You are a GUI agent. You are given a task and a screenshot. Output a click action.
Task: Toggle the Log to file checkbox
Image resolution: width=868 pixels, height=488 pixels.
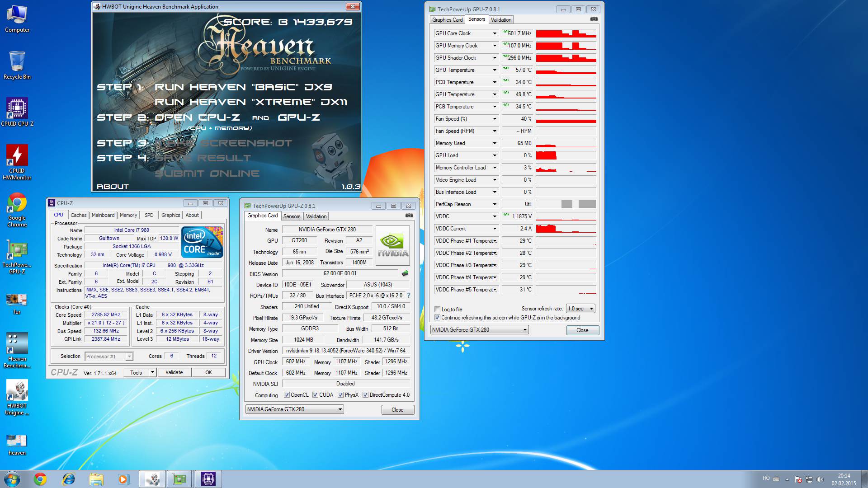coord(437,310)
